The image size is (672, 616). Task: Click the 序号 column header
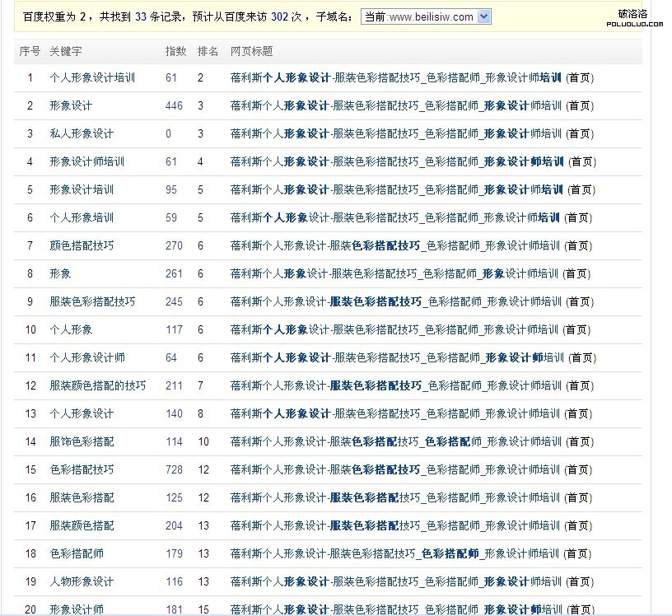(30, 51)
